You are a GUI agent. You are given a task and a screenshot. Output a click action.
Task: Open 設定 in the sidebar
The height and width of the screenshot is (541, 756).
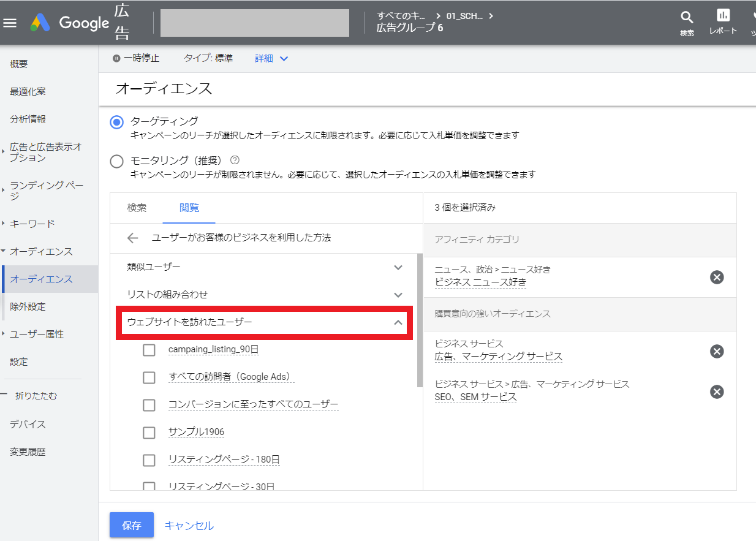tap(19, 361)
